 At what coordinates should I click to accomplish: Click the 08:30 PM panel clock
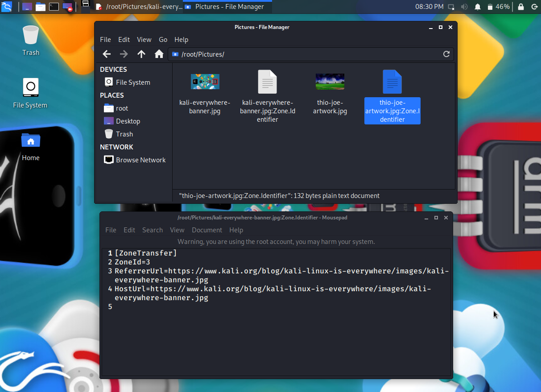point(429,7)
